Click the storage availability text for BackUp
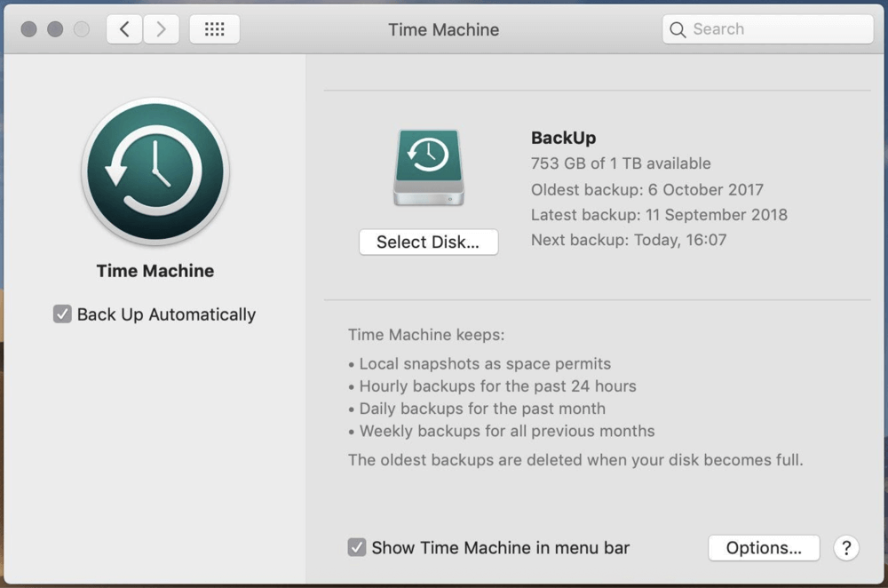This screenshot has width=888, height=588. click(x=620, y=163)
